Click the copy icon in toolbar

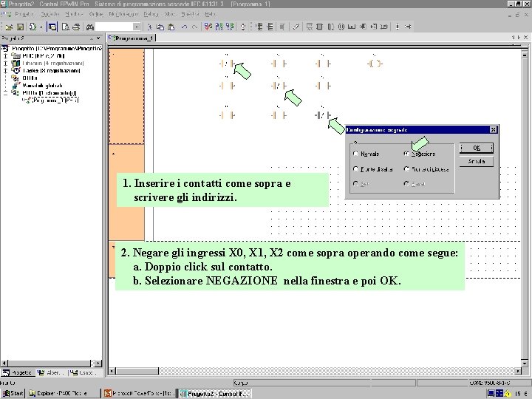pyautogui.click(x=160, y=27)
